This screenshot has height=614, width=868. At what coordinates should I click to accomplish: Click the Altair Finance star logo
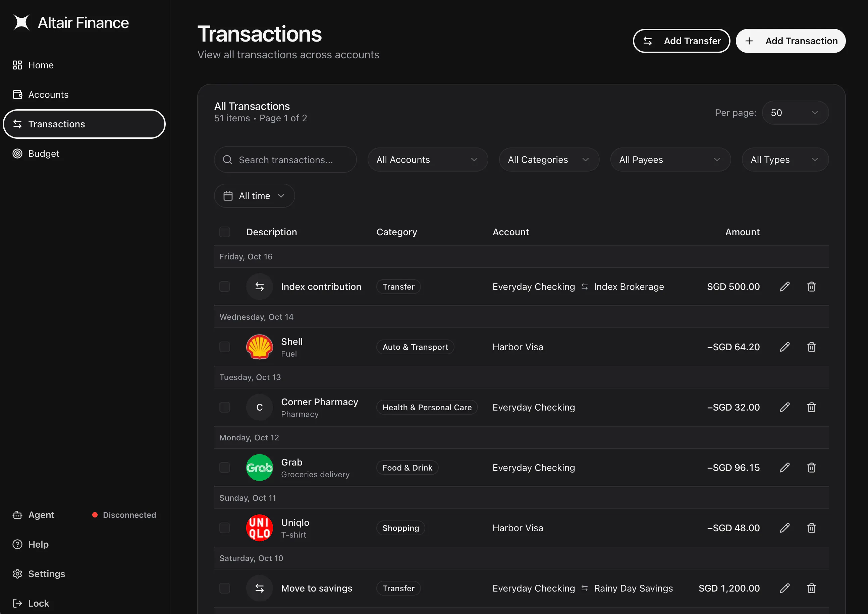click(x=21, y=22)
